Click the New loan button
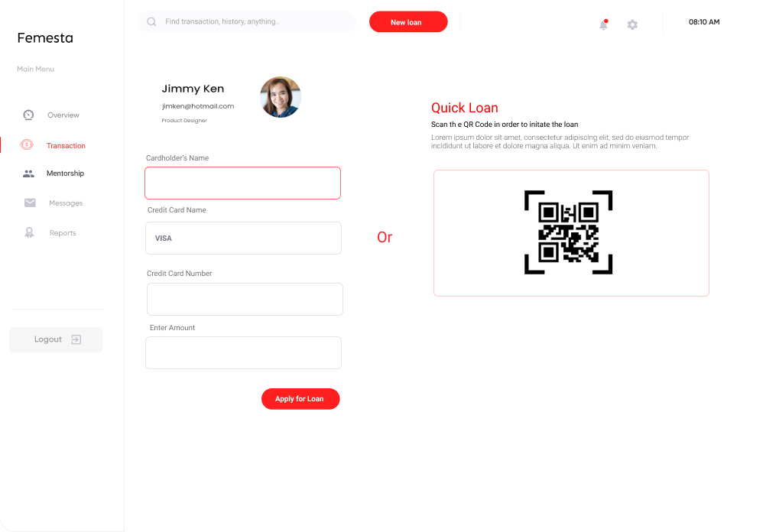This screenshot has width=763, height=532. click(408, 22)
